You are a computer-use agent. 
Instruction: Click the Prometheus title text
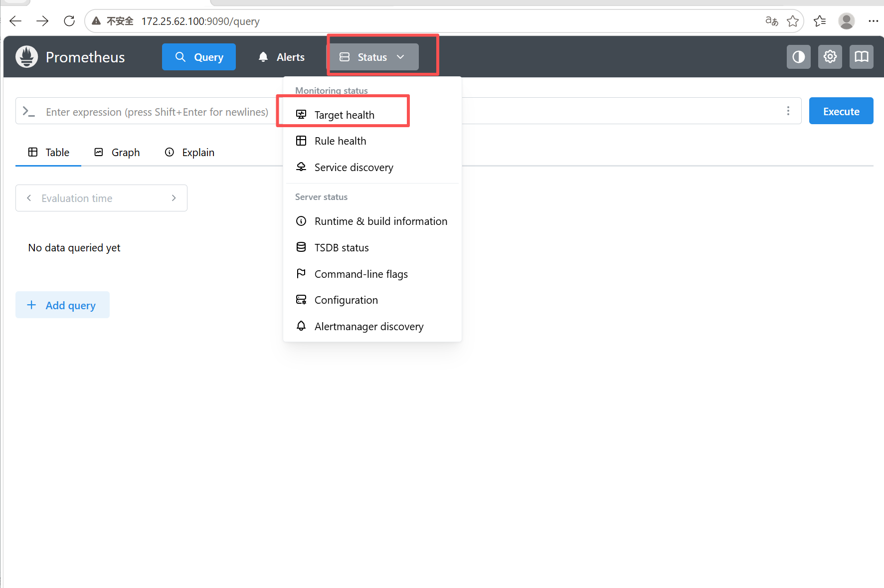85,57
